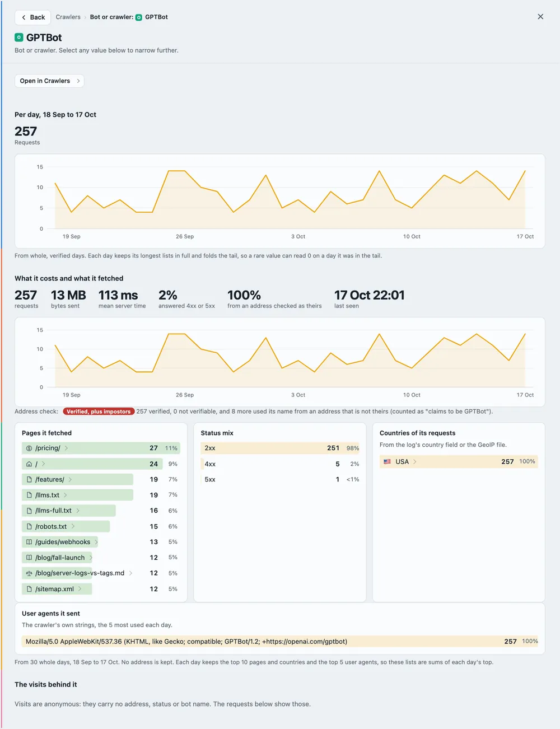Expand the /blog/fall-launch row chevron
560x729 pixels.
pyautogui.click(x=91, y=558)
